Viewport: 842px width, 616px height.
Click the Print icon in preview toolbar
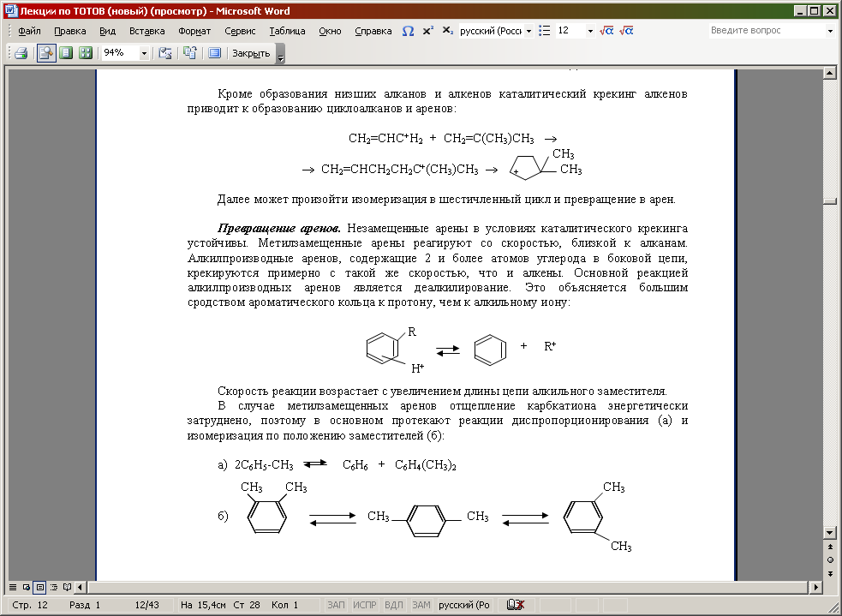tap(21, 52)
